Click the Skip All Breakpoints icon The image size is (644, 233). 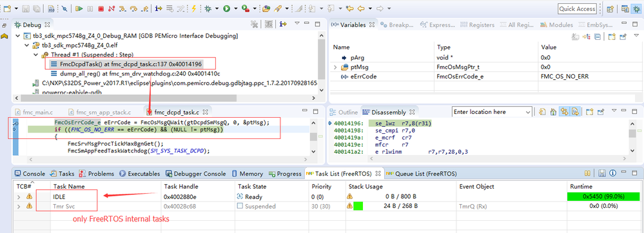point(65,8)
